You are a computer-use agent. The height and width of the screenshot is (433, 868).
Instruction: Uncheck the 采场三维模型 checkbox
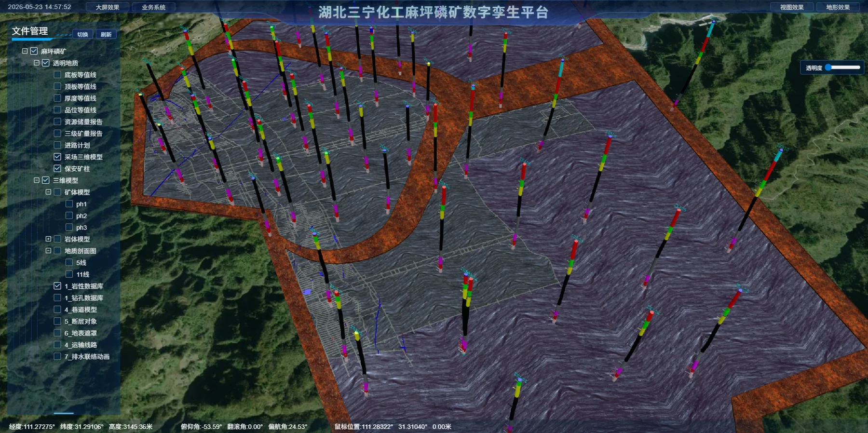point(57,157)
